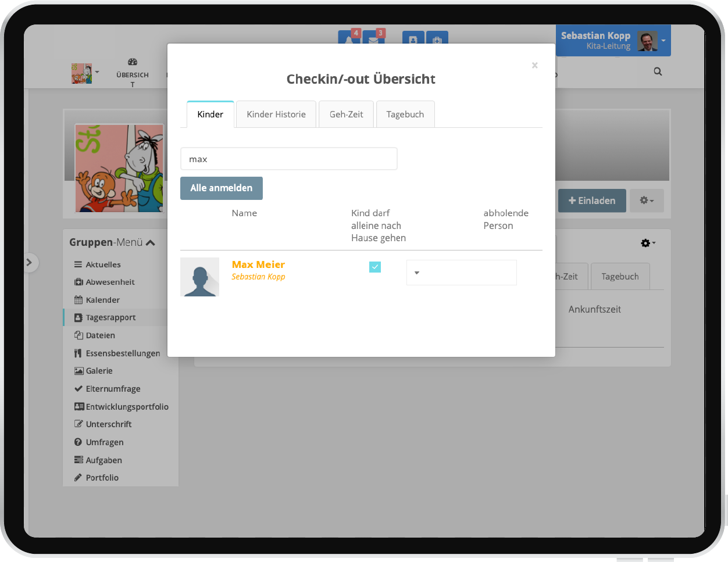Open Essensbestellungen in the group menu

(x=122, y=353)
